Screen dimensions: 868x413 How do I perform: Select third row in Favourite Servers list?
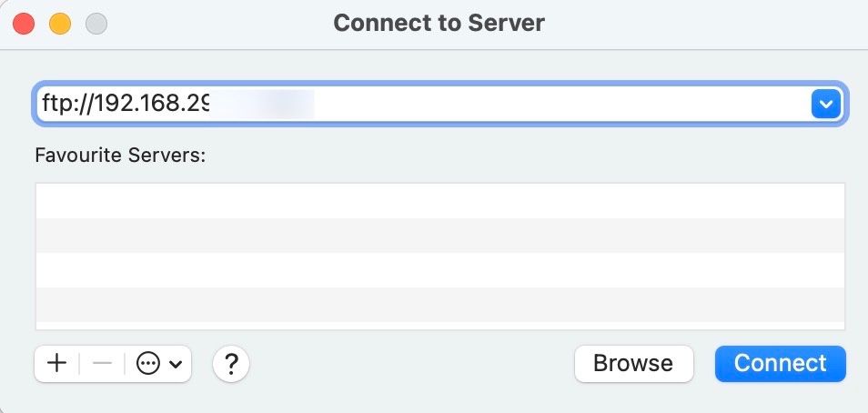click(440, 270)
